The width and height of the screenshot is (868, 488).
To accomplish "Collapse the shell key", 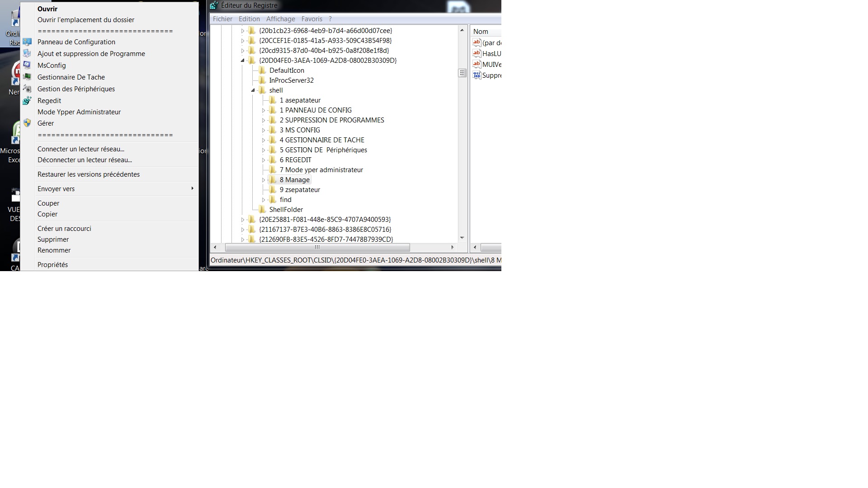I will 253,90.
